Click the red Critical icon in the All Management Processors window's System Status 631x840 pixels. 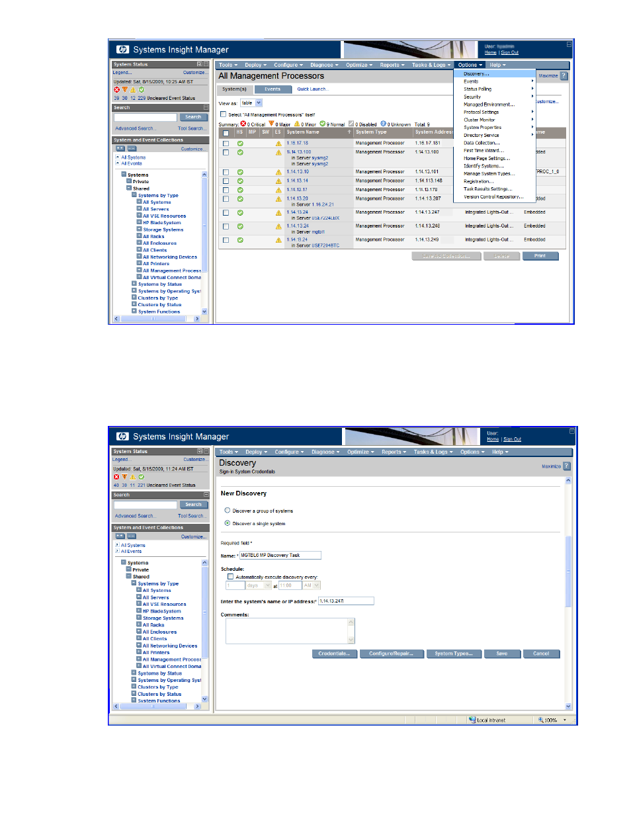116,90
